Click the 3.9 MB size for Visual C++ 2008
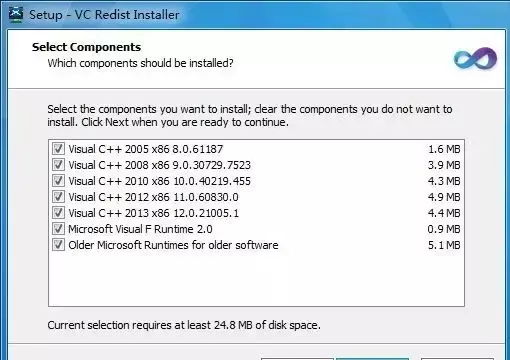Screen dimensions: 510x360 444,165
